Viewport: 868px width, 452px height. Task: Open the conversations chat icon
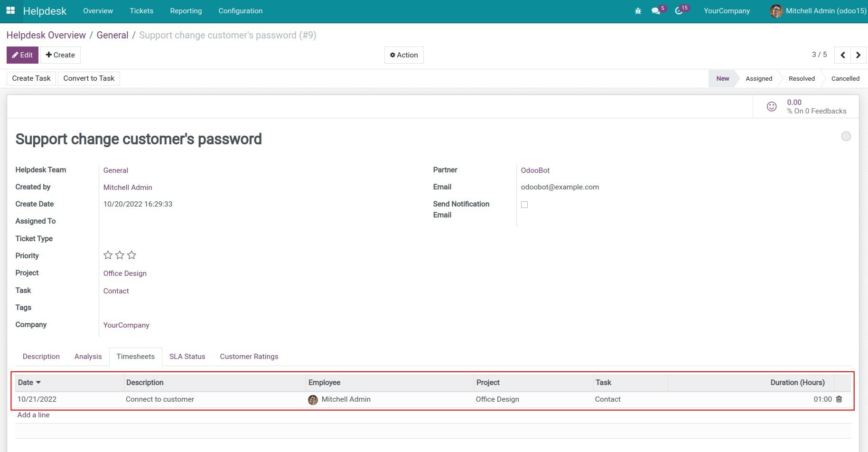point(656,11)
